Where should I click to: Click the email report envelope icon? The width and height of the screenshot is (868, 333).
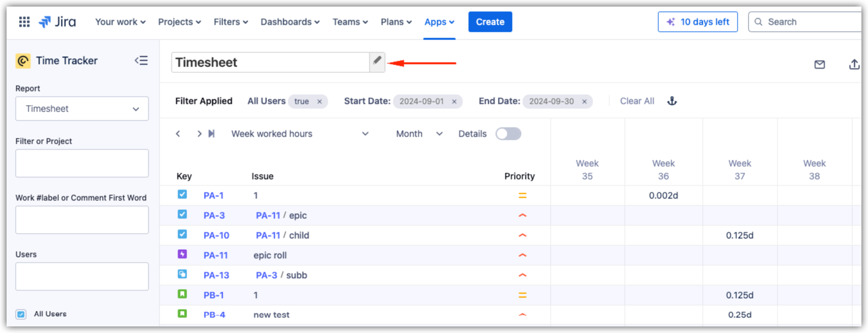(x=819, y=65)
